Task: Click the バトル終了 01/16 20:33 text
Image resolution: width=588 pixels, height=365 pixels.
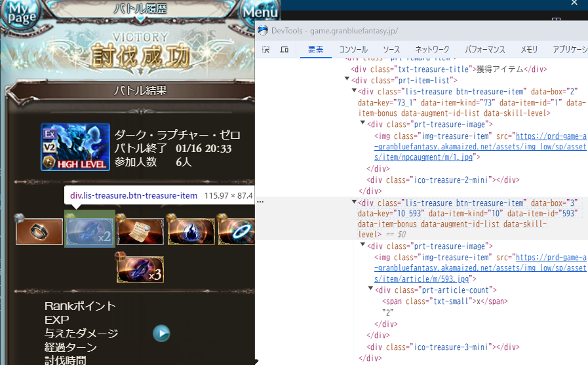Action: click(x=173, y=148)
